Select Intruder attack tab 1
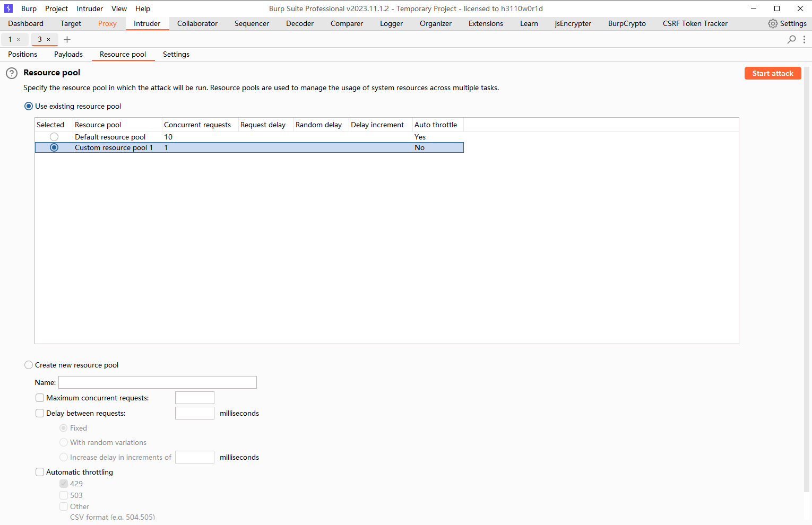This screenshot has width=812, height=525. pos(10,39)
